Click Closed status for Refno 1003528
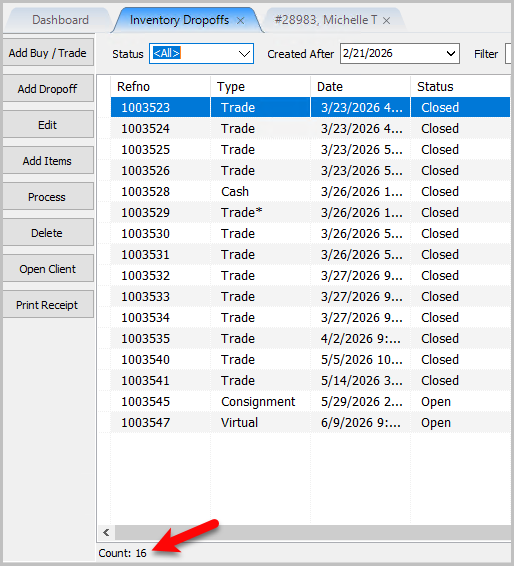The width and height of the screenshot is (514, 566). click(x=461, y=191)
